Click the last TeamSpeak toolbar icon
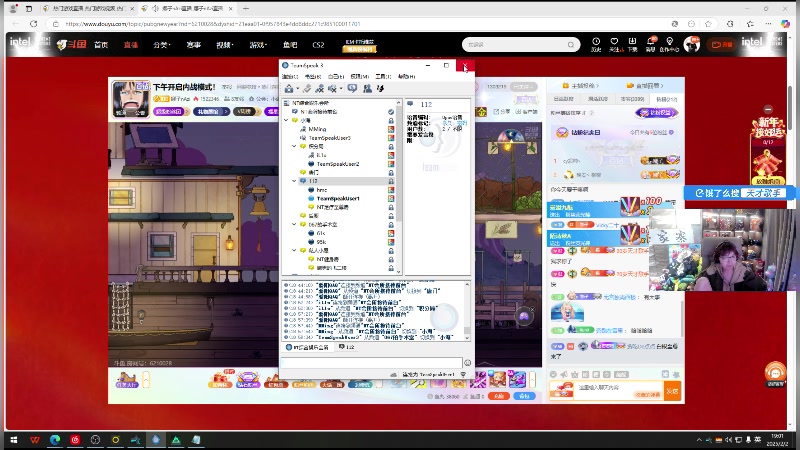The width and height of the screenshot is (800, 450). 380,88
